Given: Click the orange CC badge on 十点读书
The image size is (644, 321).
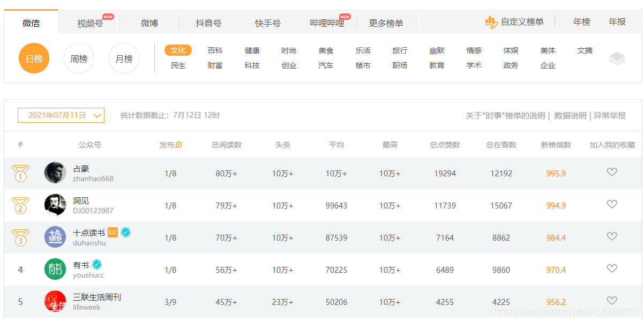Looking at the screenshot, I should 113,232.
